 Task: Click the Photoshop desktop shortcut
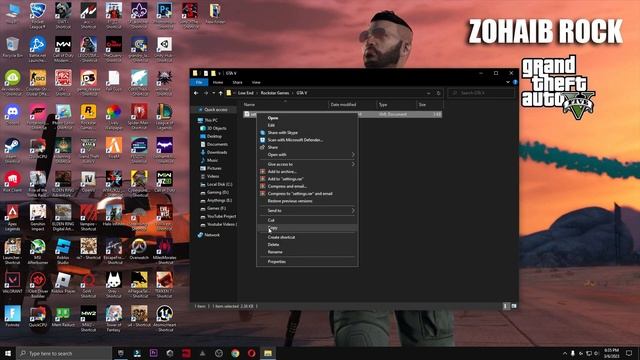pos(164,16)
